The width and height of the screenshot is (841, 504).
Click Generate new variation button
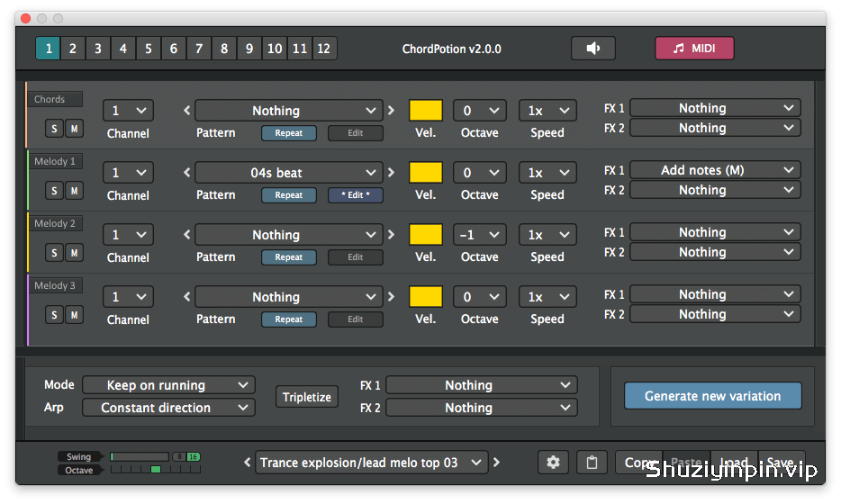tap(712, 396)
